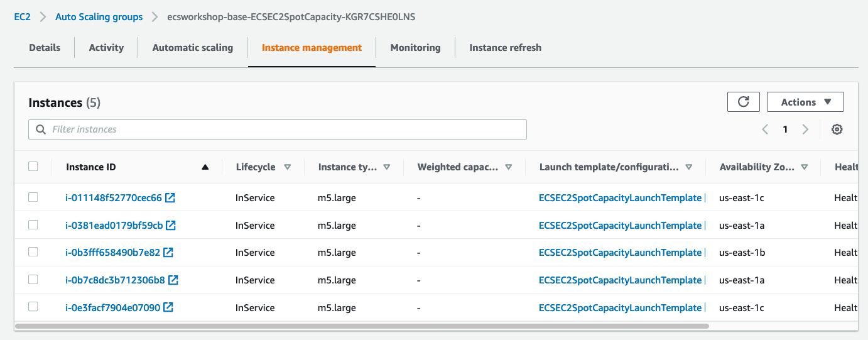Screen dimensions: 868x340
Task: Open external link icon for i-0e3facf7904e07090
Action: pos(168,308)
